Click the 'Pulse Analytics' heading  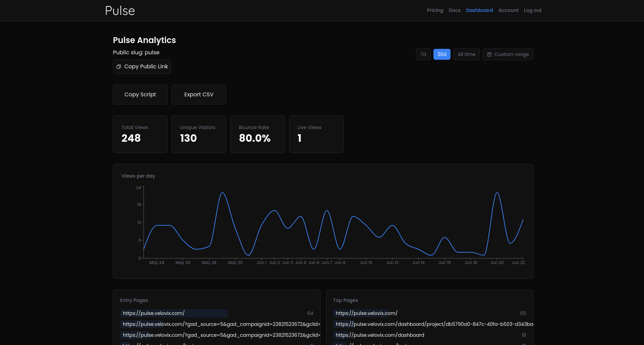[144, 40]
